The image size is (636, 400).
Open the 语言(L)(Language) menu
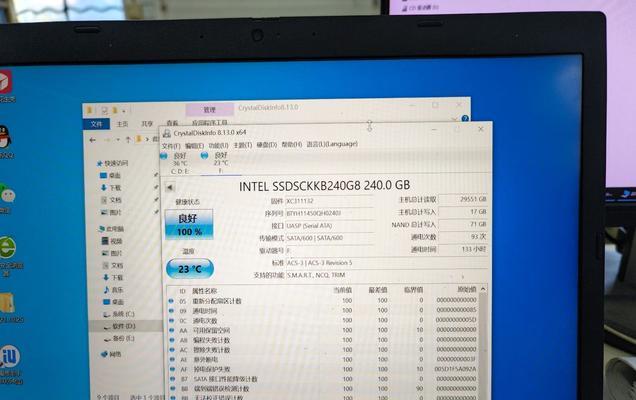tap(332, 144)
